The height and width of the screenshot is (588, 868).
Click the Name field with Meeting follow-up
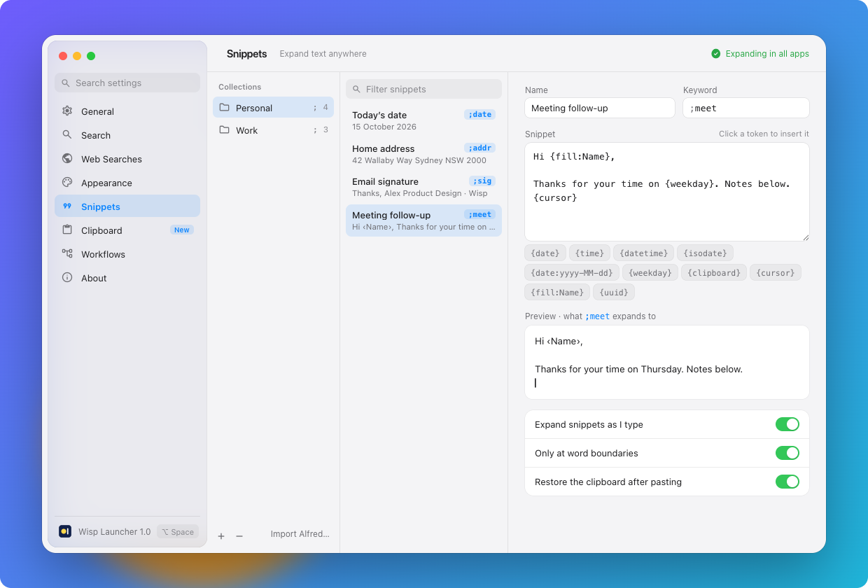pyautogui.click(x=600, y=108)
